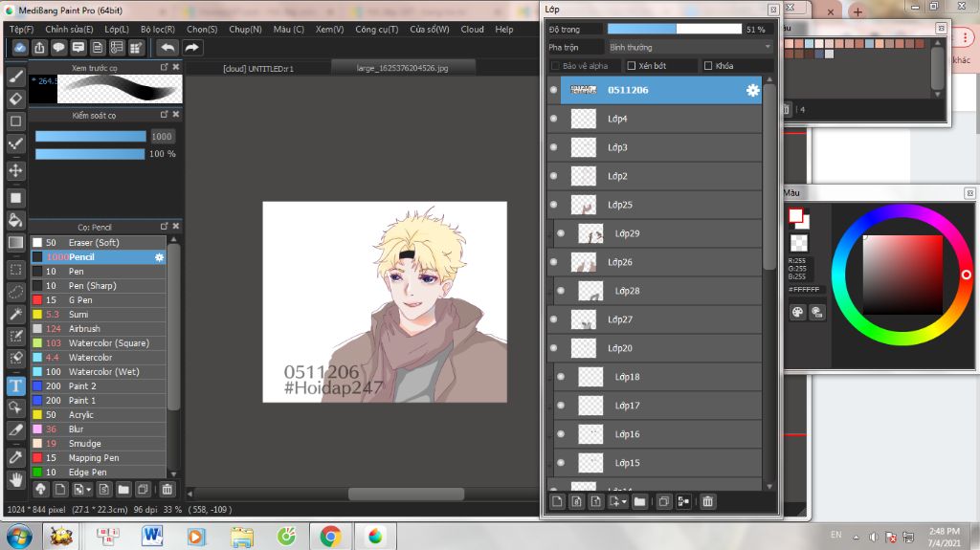Image resolution: width=980 pixels, height=550 pixels.
Task: Open the speech bubble comment icon
Action: [x=58, y=48]
